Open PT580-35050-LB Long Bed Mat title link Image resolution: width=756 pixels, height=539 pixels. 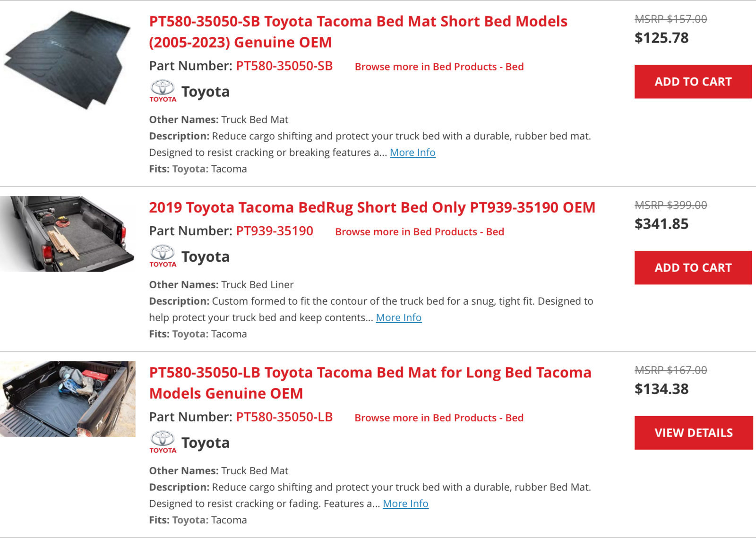pos(370,383)
